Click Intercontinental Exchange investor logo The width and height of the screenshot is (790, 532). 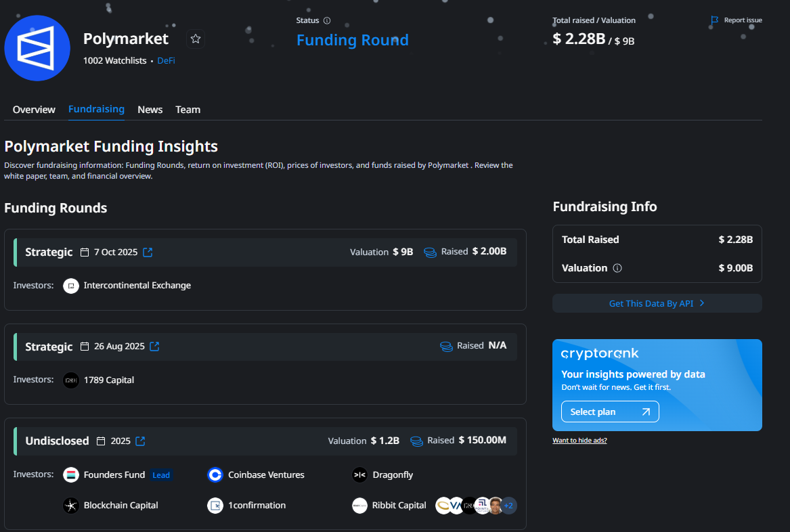71,286
